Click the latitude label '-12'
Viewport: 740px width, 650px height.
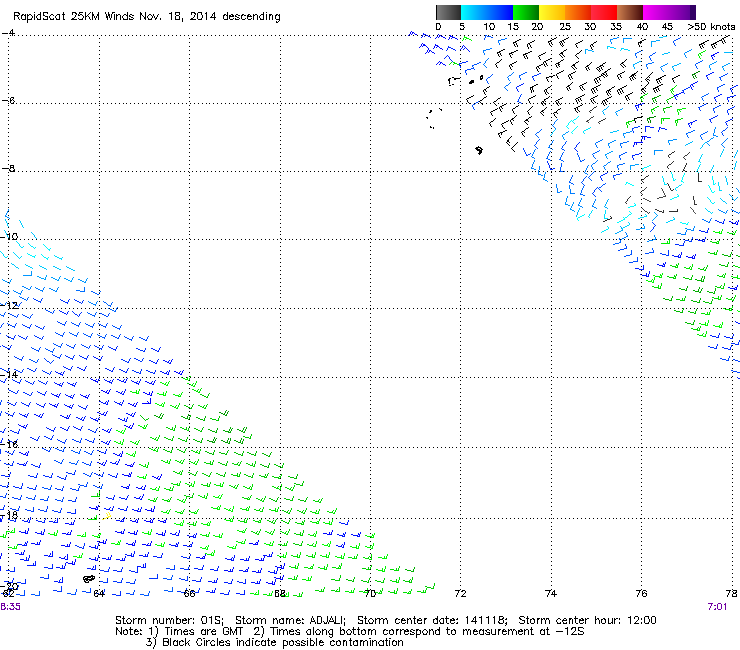(9, 305)
